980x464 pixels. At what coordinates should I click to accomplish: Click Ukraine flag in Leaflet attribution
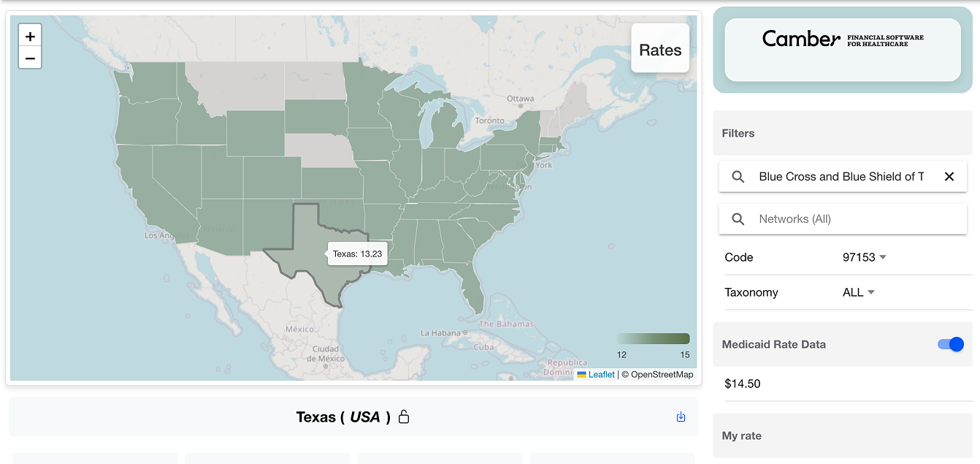(x=581, y=374)
